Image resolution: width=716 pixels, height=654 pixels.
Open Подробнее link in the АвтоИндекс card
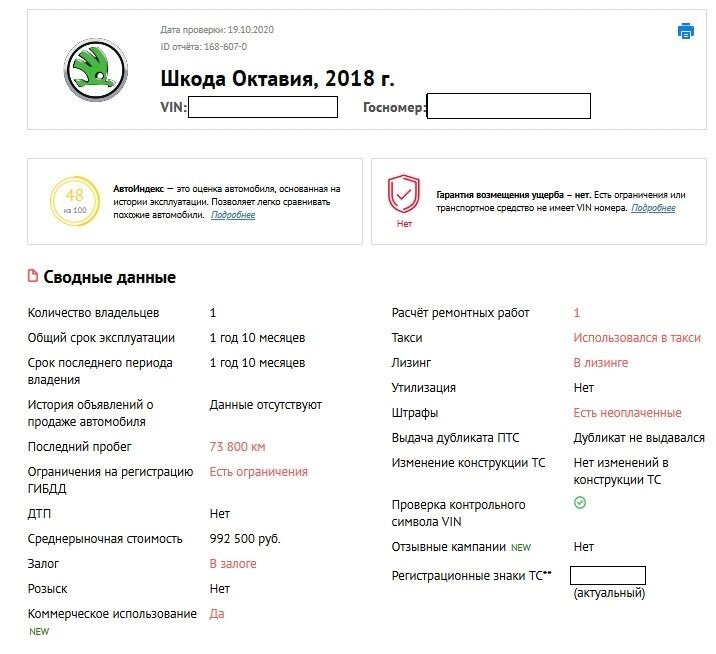click(233, 215)
